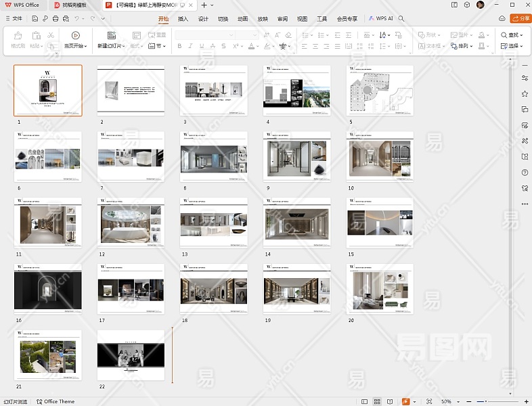Start slideshow from the status bar play button
Image resolution: width=532 pixels, height=406 pixels.
coord(405,401)
